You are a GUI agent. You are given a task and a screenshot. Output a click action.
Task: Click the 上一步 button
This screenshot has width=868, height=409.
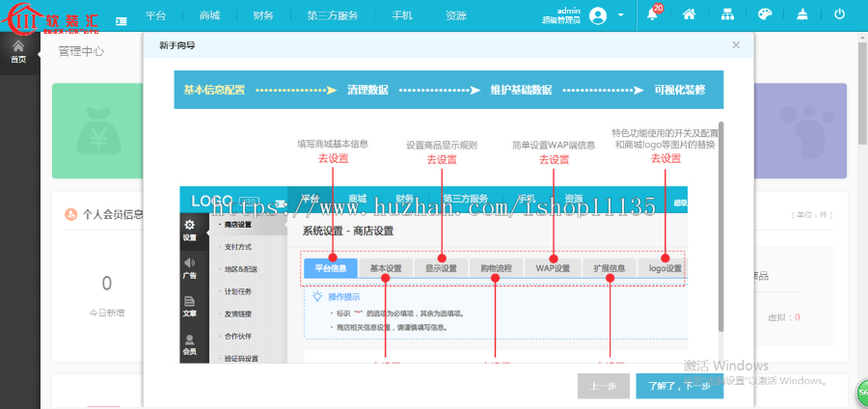tap(603, 385)
